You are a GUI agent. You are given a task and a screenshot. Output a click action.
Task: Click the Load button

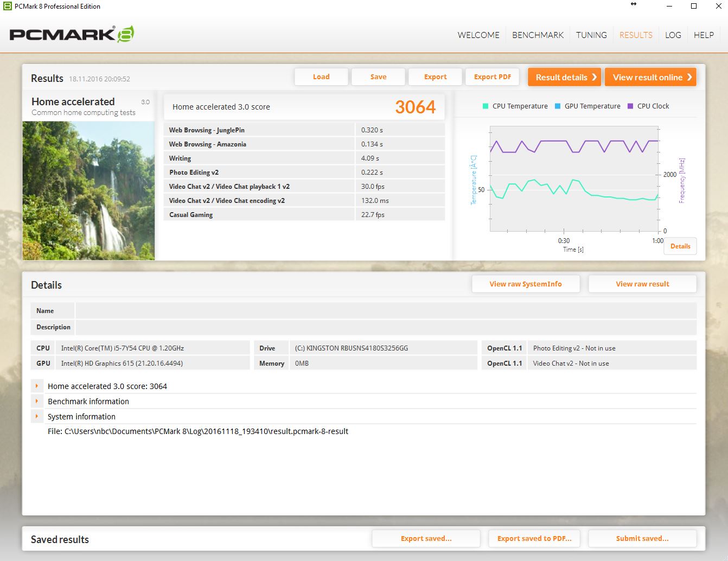pyautogui.click(x=321, y=77)
